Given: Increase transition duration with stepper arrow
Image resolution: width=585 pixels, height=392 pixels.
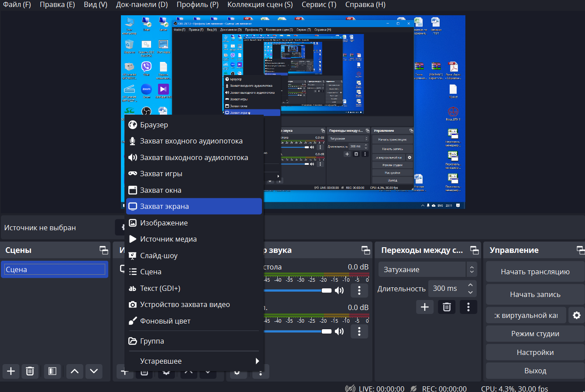Looking at the screenshot, I should click(x=471, y=284).
